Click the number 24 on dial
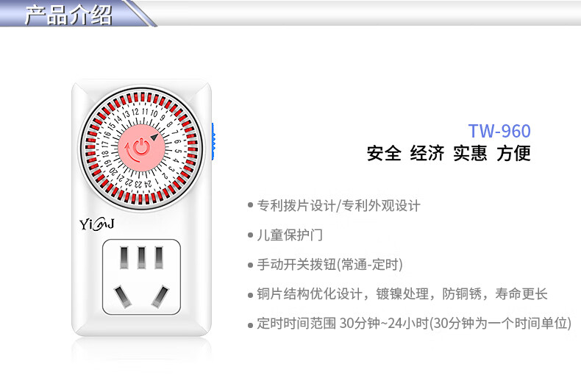 (x=148, y=183)
